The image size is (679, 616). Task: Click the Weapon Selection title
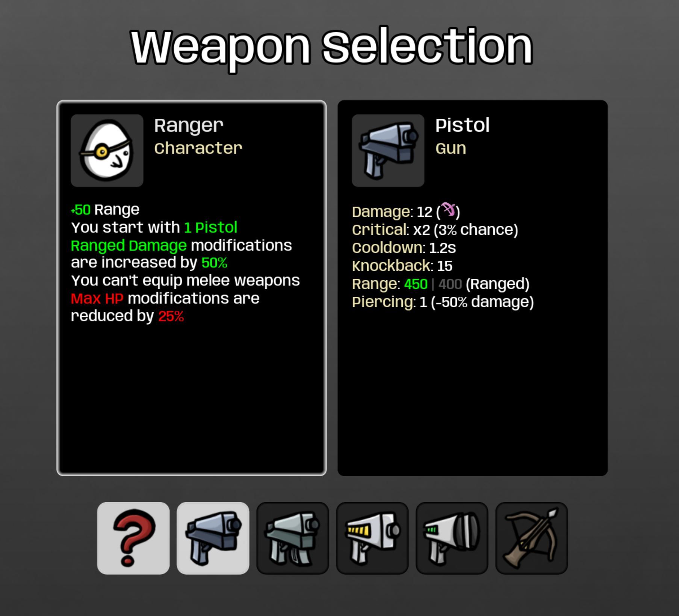[x=332, y=47]
